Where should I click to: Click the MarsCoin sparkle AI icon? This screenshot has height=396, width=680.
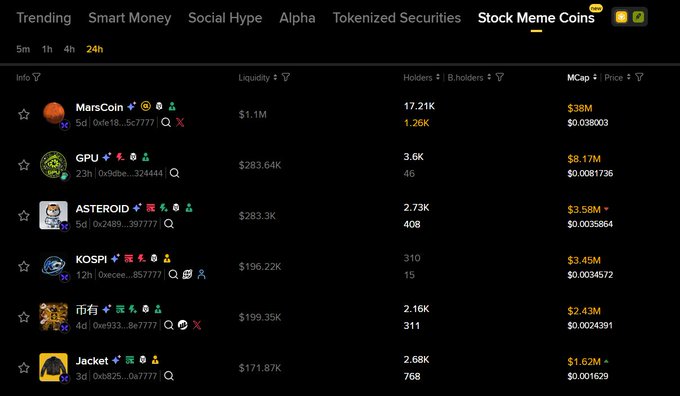click(131, 106)
